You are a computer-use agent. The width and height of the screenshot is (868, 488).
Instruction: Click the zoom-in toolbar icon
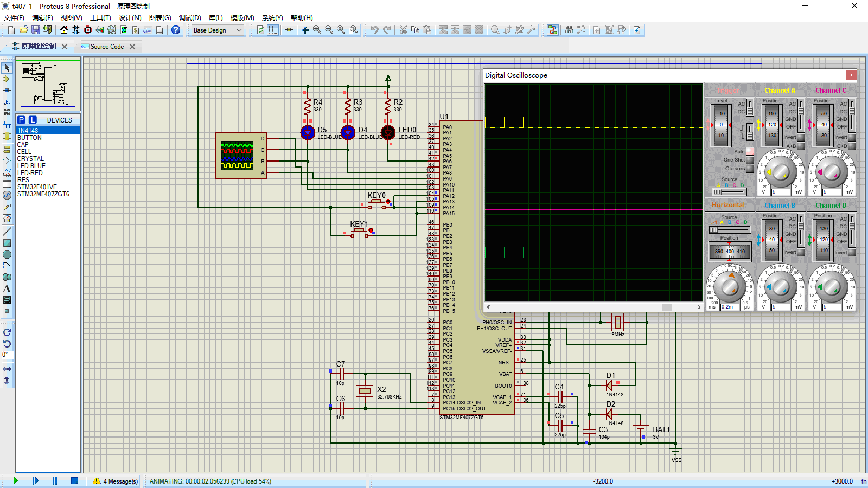click(x=317, y=30)
